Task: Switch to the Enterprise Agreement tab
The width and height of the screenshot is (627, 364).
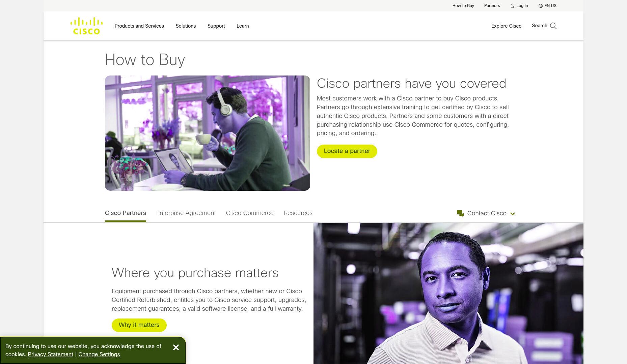Action: [x=186, y=213]
